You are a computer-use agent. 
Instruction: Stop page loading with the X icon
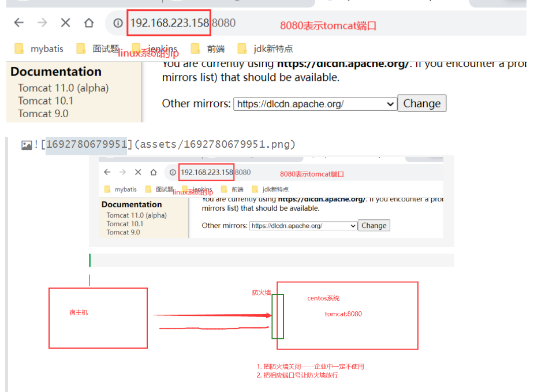pyautogui.click(x=65, y=23)
